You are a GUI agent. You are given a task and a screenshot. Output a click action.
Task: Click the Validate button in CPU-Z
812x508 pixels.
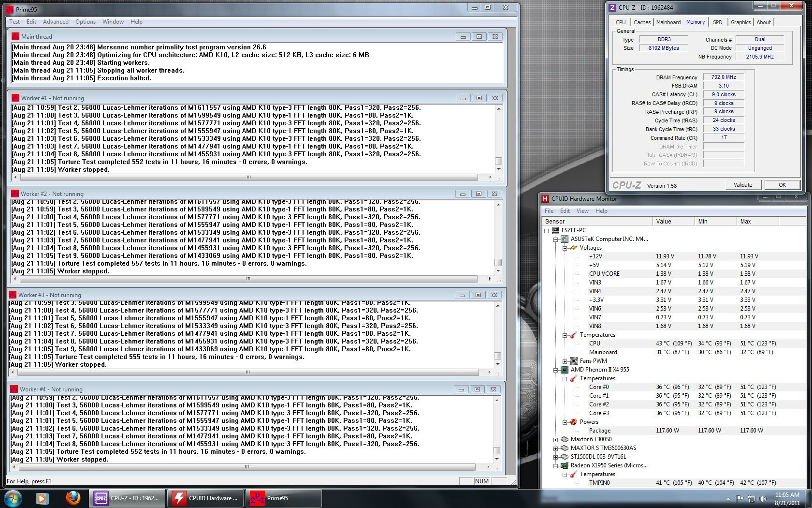tap(743, 185)
